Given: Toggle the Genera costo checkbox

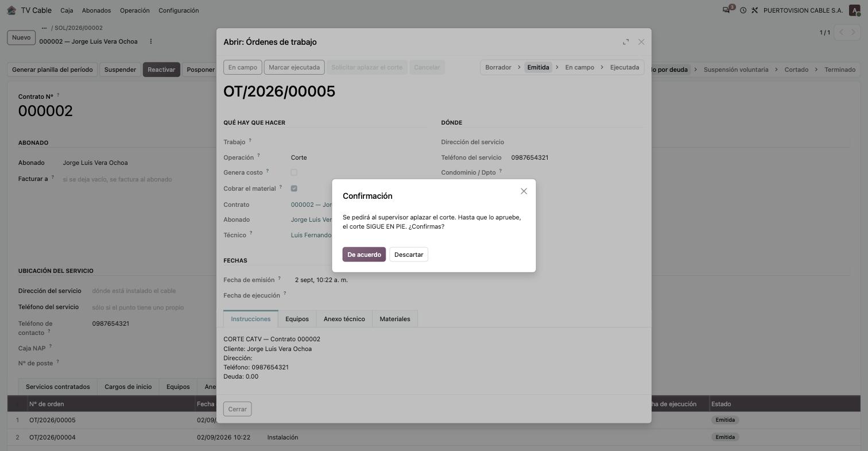Looking at the screenshot, I should (294, 172).
